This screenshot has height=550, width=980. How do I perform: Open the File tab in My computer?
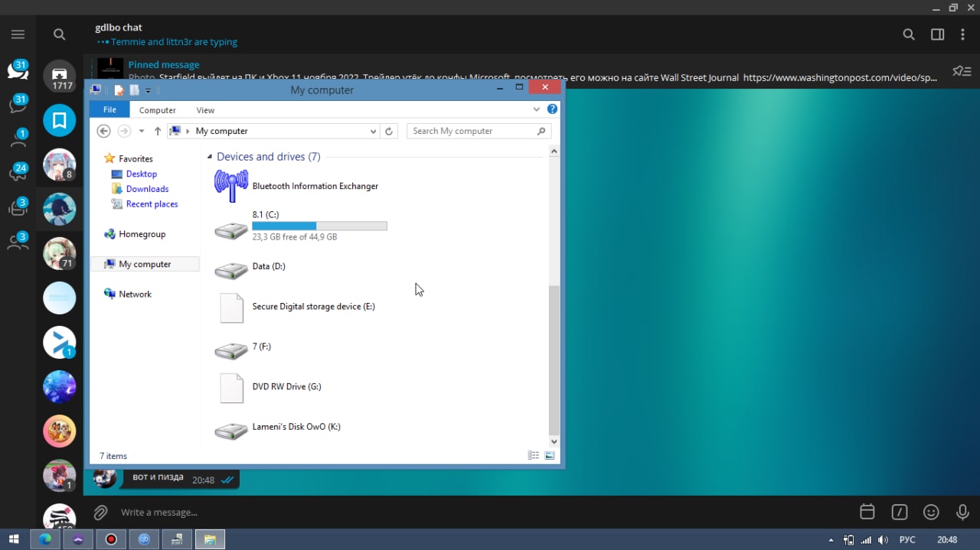(x=109, y=109)
